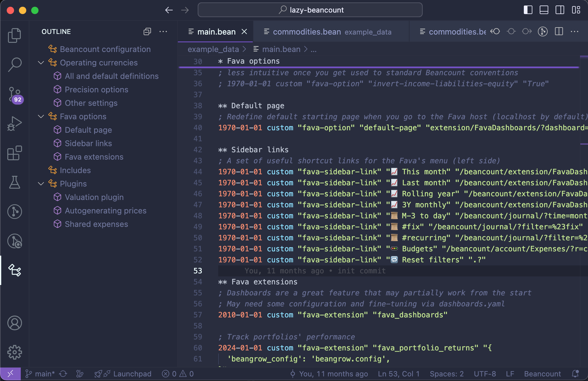Screen dimensions: 588x381
Task: Go back in navigation history
Action: pos(169,10)
